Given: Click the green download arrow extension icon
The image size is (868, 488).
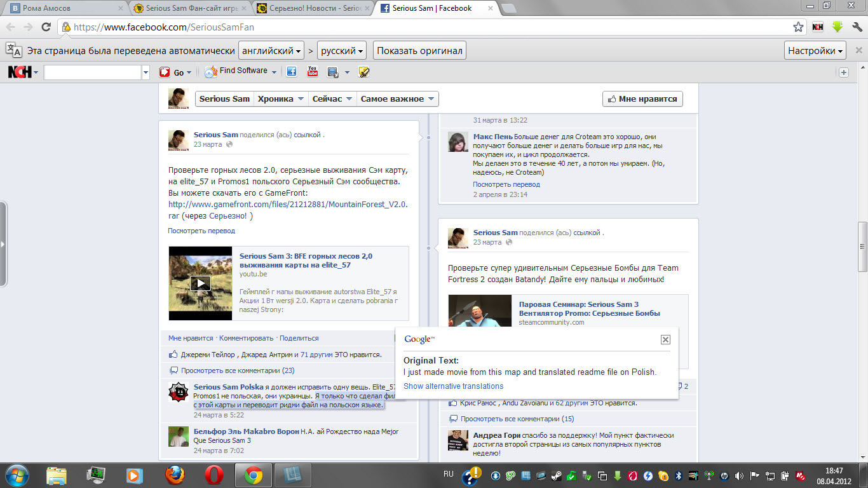Looking at the screenshot, I should pos(837,27).
